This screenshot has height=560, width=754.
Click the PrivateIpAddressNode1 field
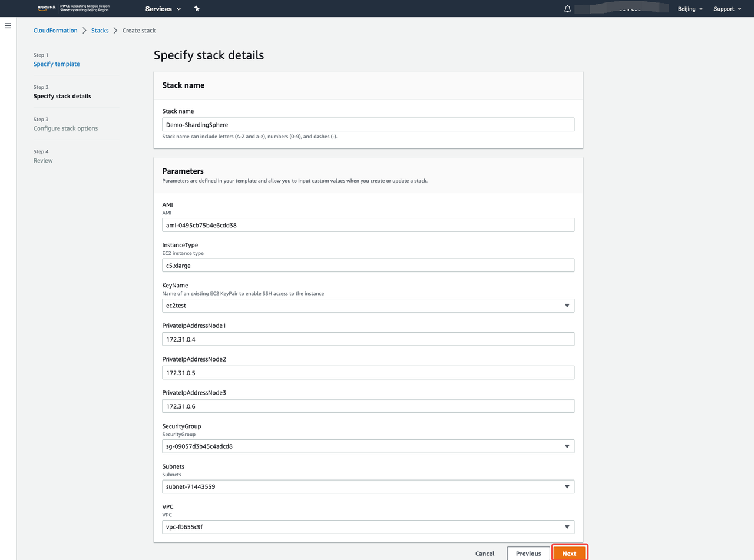tap(368, 339)
